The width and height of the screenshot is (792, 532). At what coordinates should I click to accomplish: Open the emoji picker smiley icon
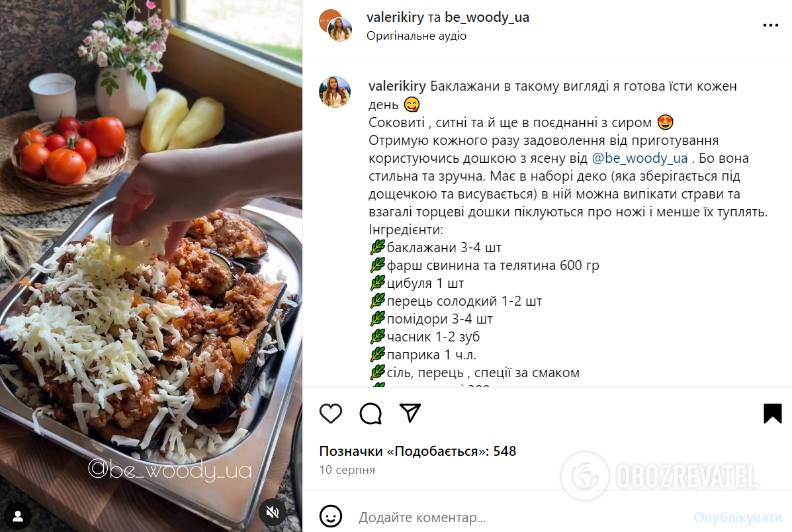pos(331,516)
